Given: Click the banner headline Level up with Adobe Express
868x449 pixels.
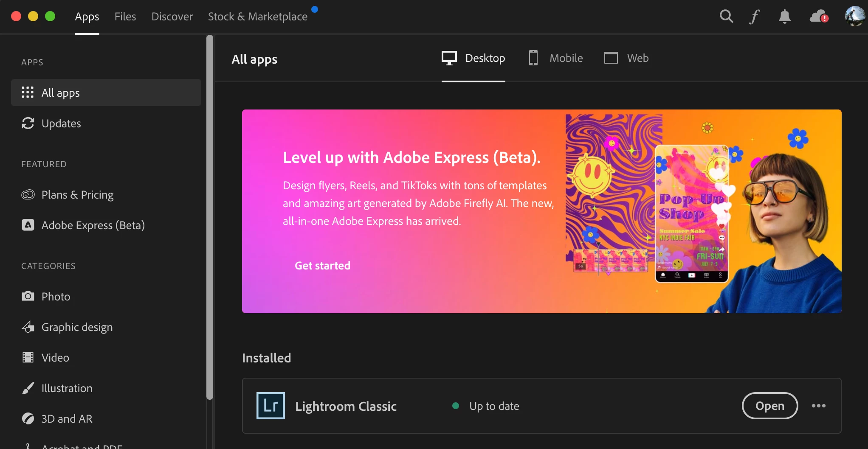Looking at the screenshot, I should 411,157.
